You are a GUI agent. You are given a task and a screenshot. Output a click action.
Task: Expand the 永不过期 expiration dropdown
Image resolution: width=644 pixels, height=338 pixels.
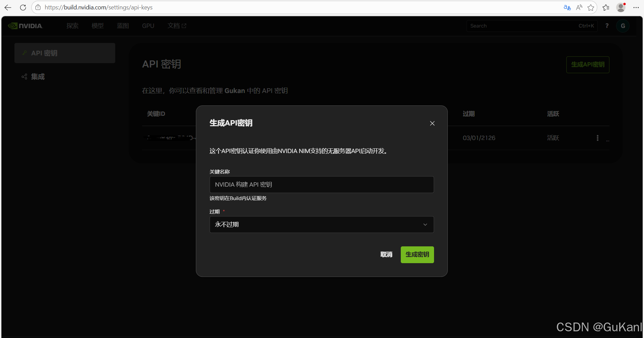click(x=321, y=225)
